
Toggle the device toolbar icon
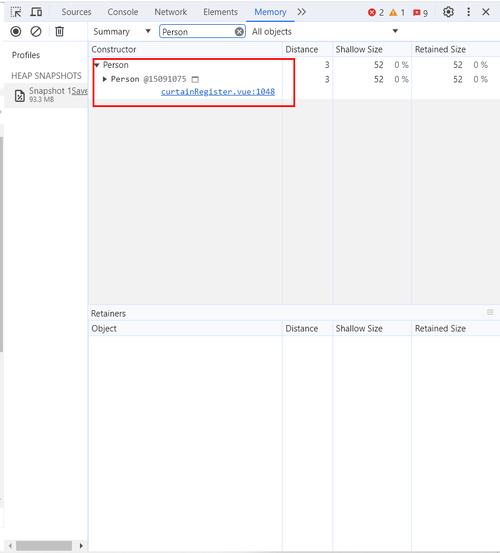pyautogui.click(x=36, y=12)
